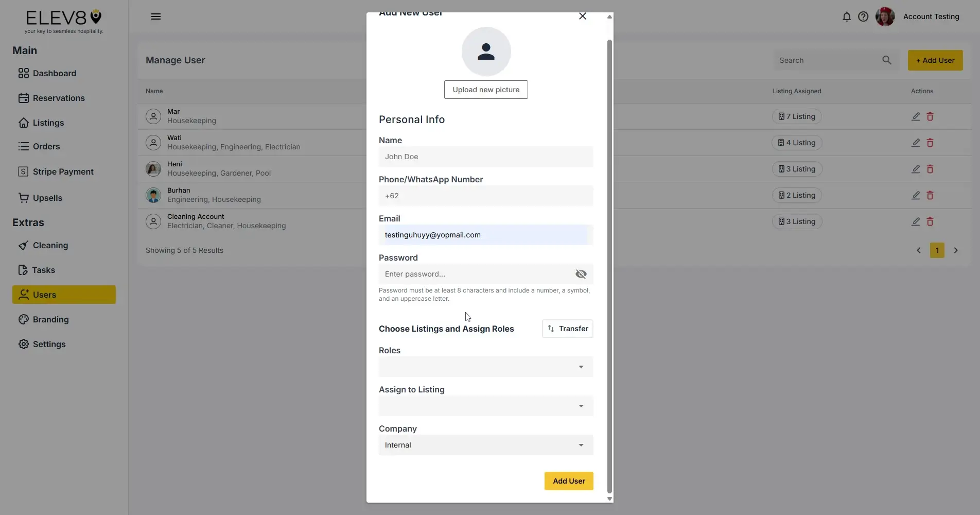Screen dimensions: 980x515
Task: Select Users in the sidebar
Action: 45,295
